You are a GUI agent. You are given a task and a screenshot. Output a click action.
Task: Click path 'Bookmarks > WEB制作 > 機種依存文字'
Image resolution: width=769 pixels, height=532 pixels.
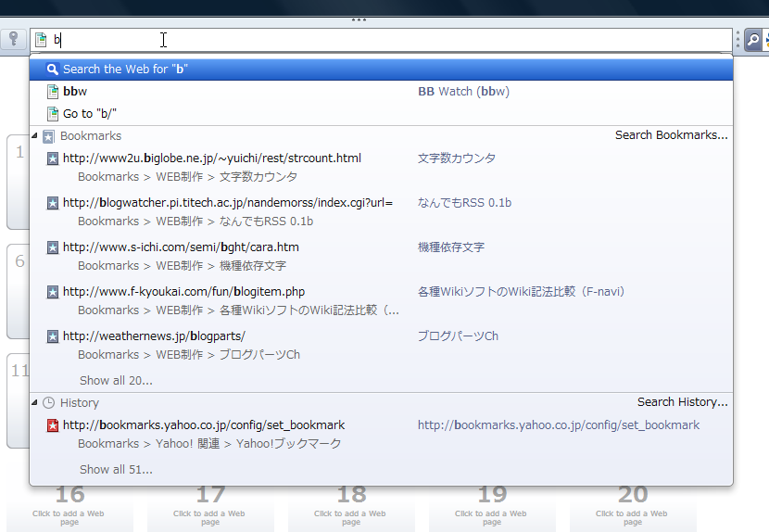tap(182, 265)
